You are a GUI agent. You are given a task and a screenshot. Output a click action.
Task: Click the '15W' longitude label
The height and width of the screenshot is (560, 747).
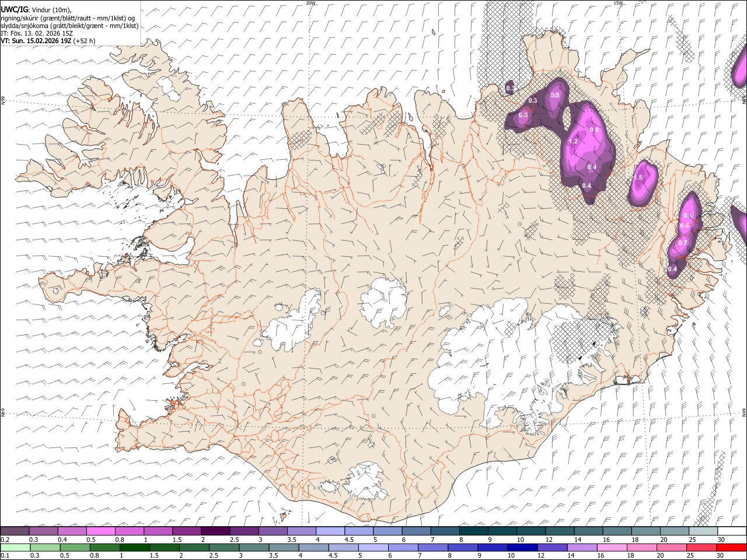click(618, 3)
